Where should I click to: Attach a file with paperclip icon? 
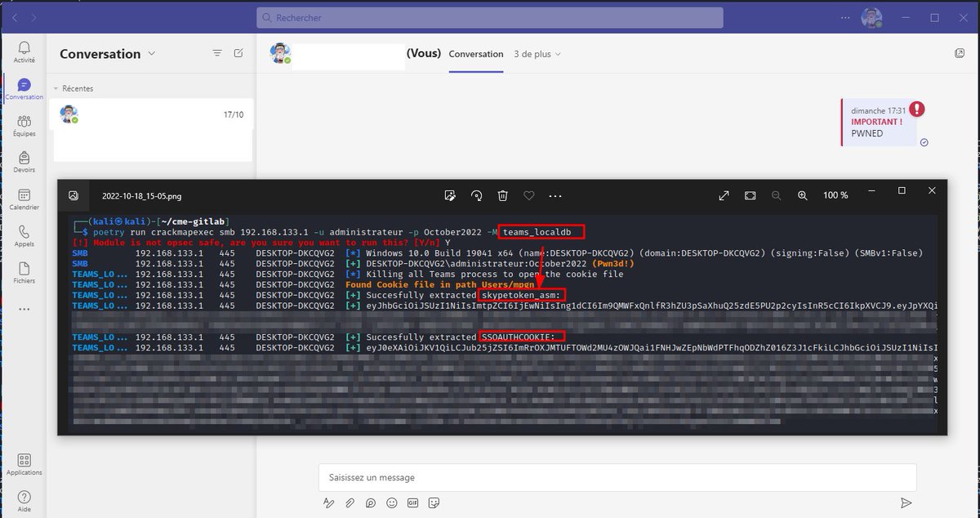[x=350, y=502]
